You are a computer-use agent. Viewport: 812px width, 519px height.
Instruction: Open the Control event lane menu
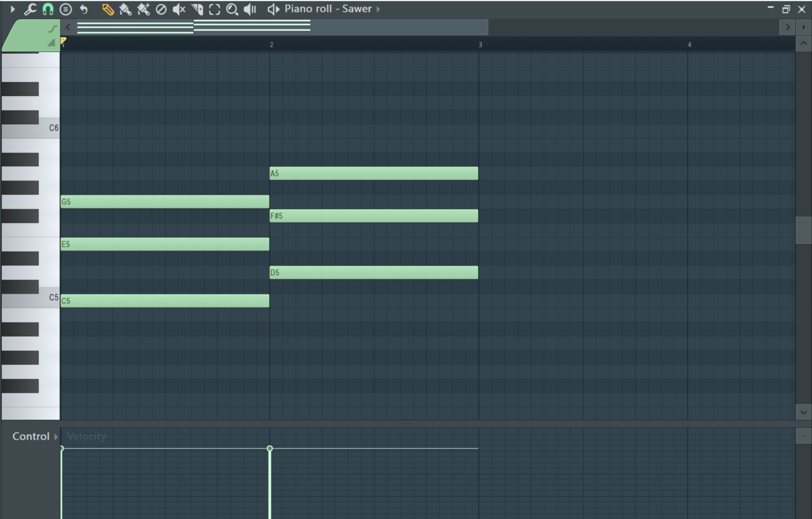[35, 436]
